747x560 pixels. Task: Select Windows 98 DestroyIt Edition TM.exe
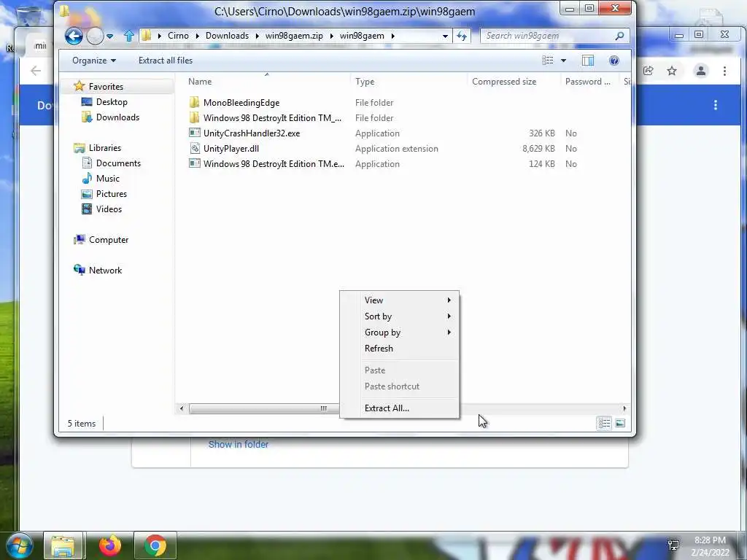pos(274,164)
